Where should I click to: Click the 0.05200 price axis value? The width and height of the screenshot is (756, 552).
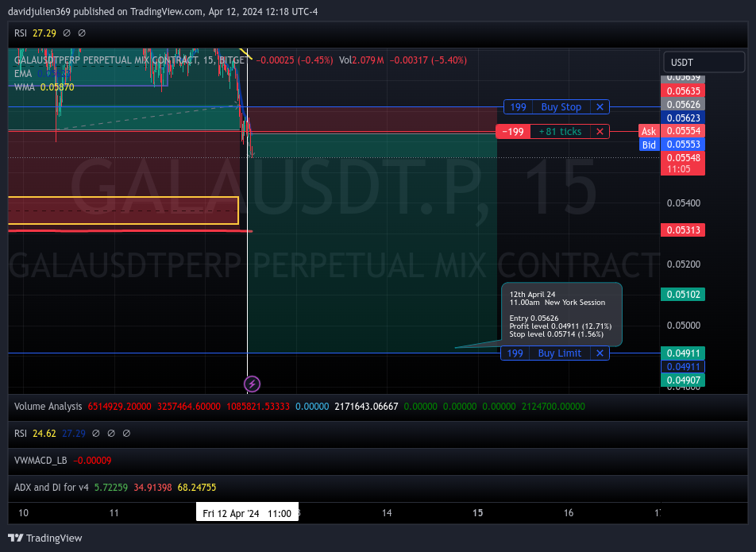click(683, 264)
